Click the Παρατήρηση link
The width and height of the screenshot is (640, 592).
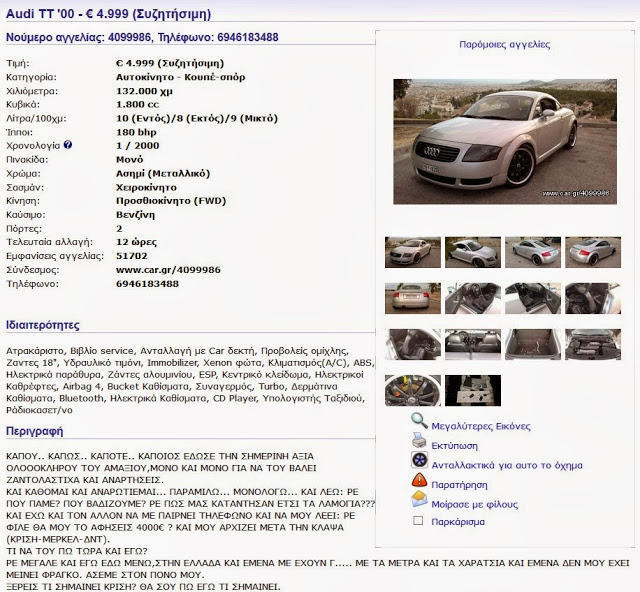459,485
